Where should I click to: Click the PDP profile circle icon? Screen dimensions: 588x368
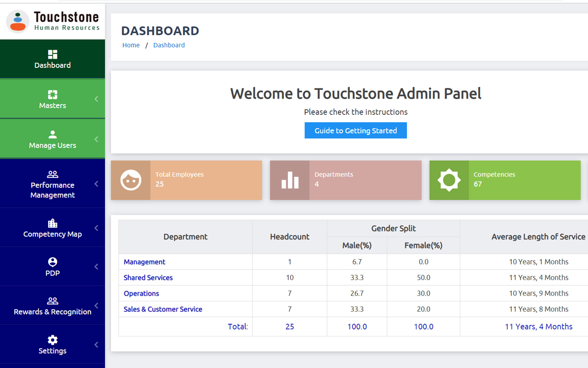click(52, 262)
